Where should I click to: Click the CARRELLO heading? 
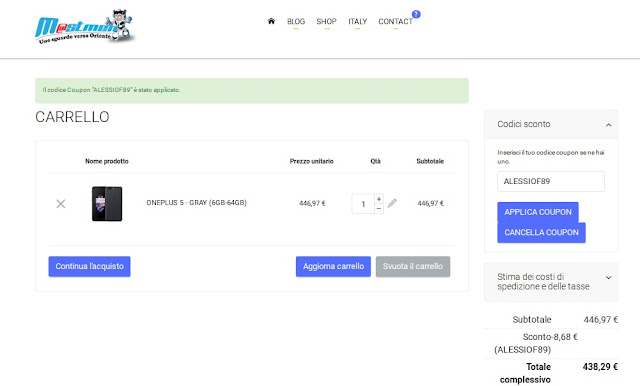coord(72,117)
